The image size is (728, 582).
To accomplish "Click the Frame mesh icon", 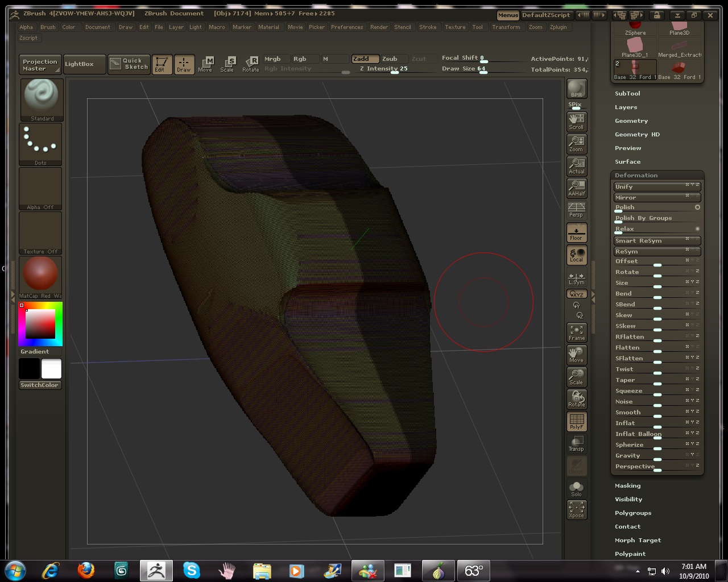I will click(x=576, y=332).
